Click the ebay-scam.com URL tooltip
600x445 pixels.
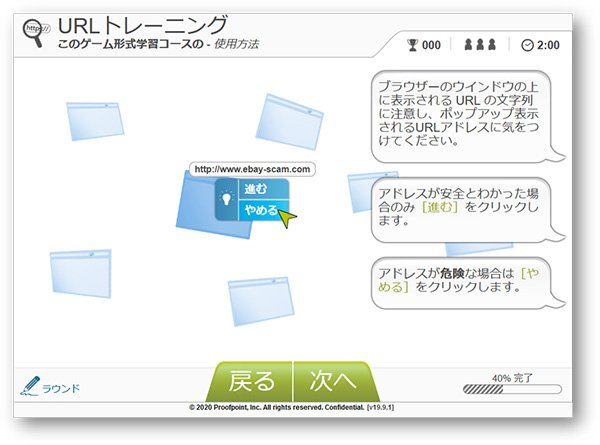(x=252, y=169)
